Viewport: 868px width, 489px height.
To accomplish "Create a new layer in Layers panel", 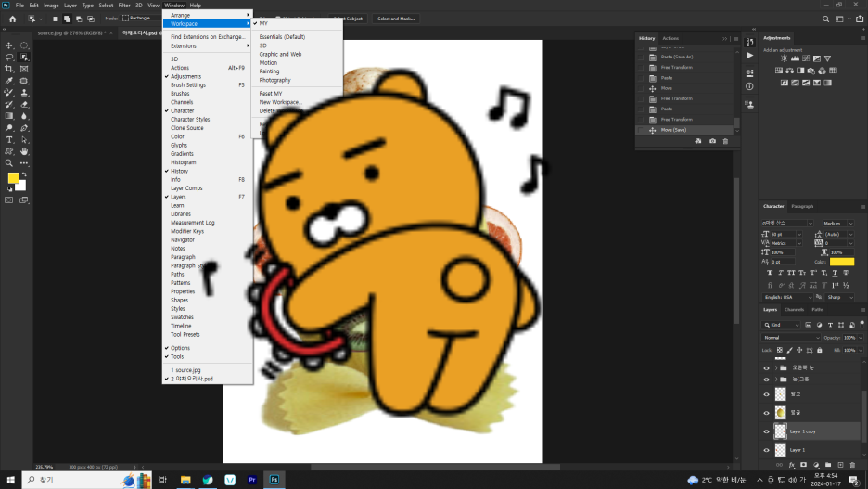I will (x=840, y=465).
